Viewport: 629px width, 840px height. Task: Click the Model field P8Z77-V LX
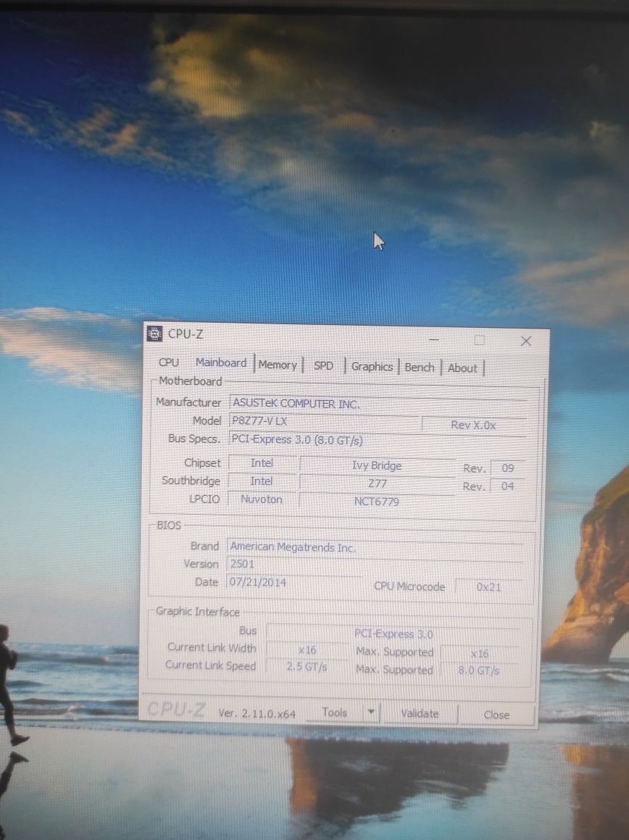click(x=325, y=421)
